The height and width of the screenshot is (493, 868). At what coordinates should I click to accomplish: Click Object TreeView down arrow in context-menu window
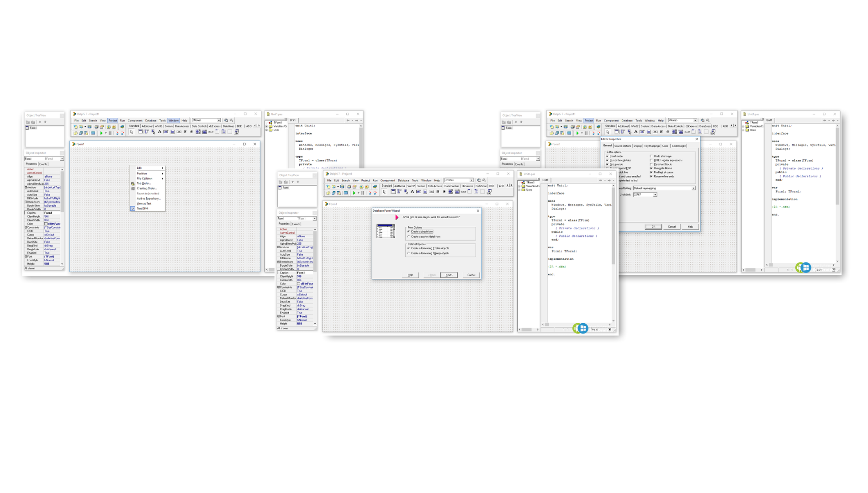coord(45,122)
